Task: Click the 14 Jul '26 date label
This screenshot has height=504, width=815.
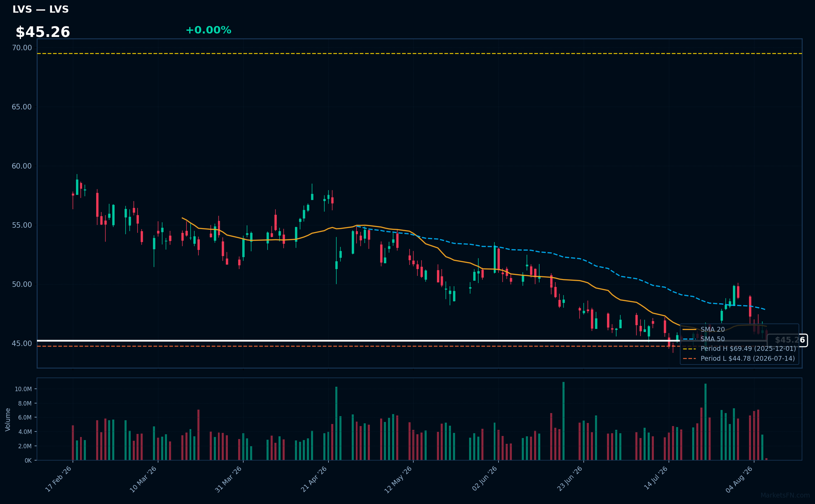Action: (x=656, y=478)
